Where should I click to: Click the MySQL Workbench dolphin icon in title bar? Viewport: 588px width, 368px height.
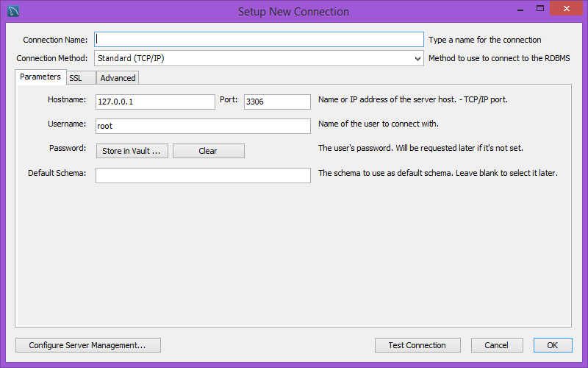point(13,11)
